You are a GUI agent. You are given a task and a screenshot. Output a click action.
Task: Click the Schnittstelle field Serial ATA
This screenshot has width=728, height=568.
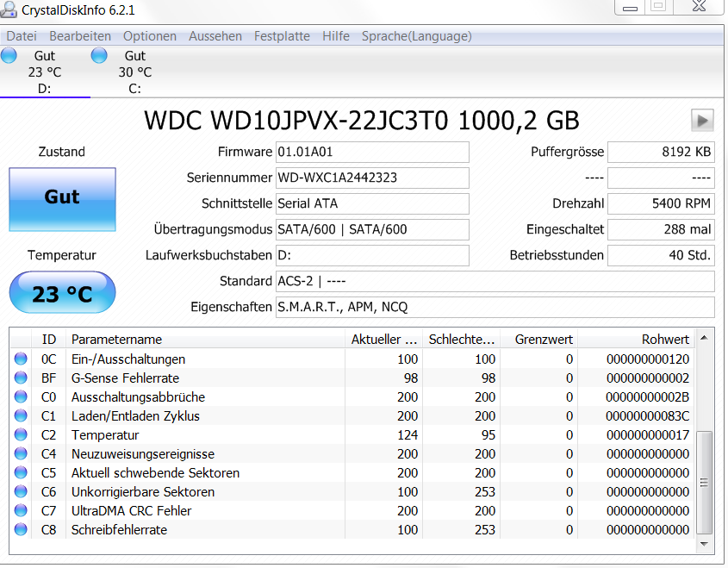tap(372, 203)
